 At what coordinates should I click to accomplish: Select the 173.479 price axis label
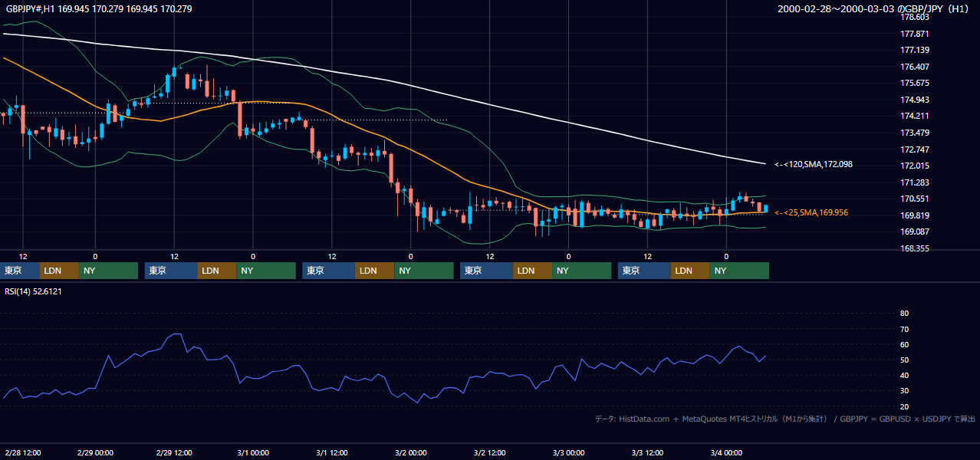coord(914,133)
